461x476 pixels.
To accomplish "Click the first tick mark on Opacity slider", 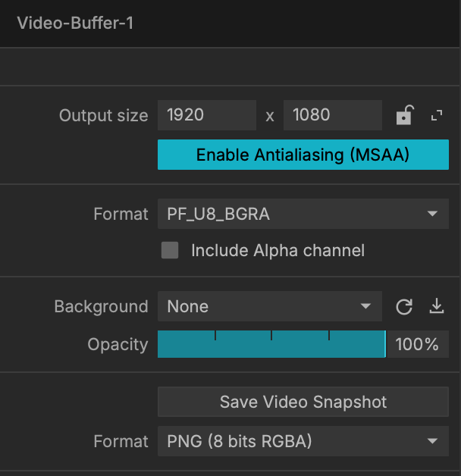I will 215,336.
